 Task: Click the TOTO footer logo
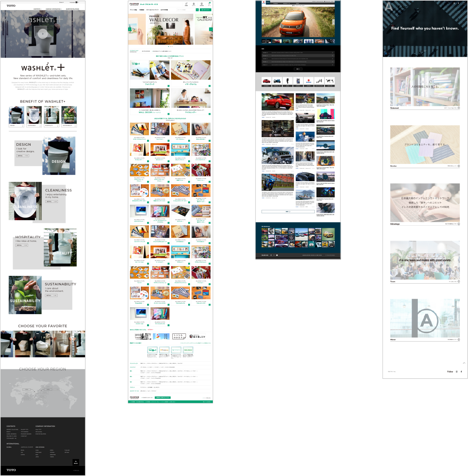[11, 470]
